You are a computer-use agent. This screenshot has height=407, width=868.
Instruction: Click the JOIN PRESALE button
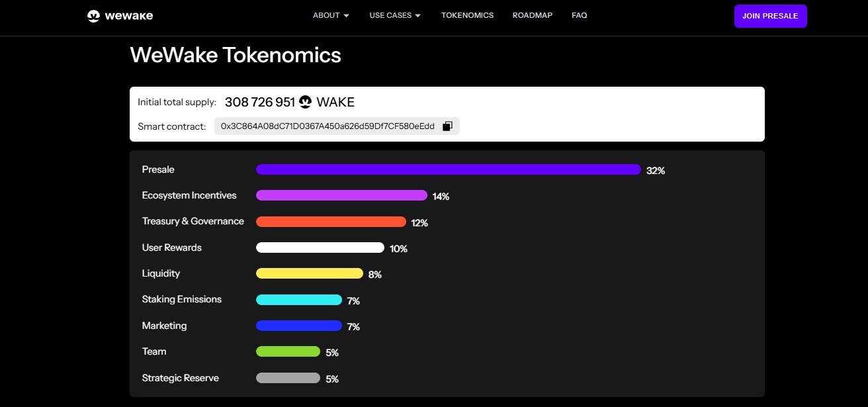pos(770,15)
